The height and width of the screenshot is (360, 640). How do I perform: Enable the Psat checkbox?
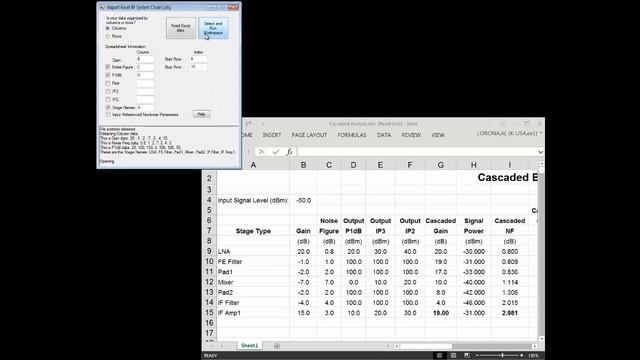[108, 83]
